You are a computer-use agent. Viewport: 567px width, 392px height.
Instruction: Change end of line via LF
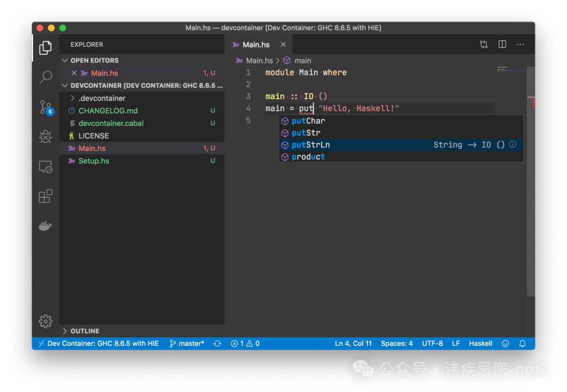click(x=456, y=344)
